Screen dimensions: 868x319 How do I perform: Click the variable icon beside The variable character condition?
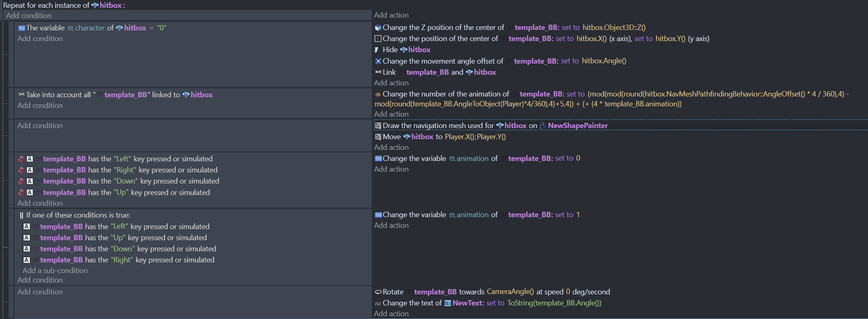(x=21, y=28)
